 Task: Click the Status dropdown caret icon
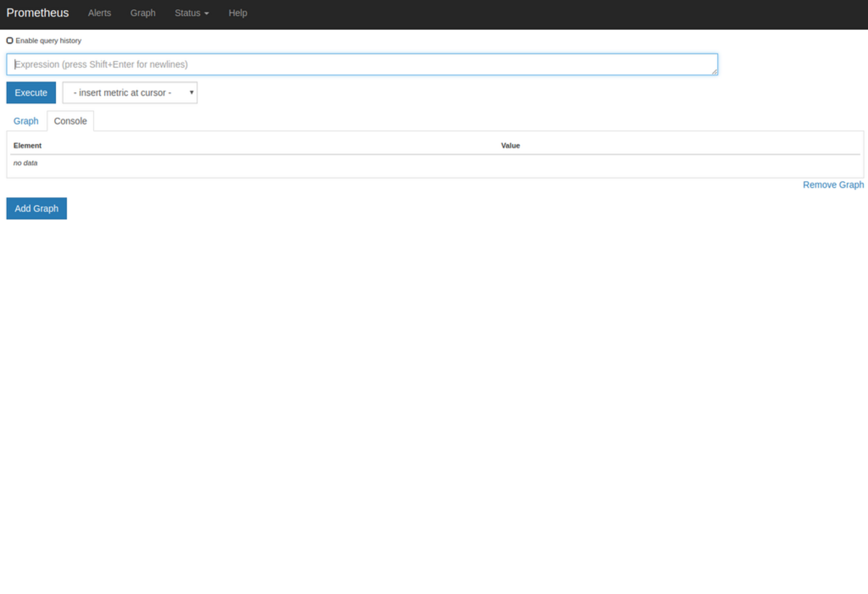click(206, 13)
